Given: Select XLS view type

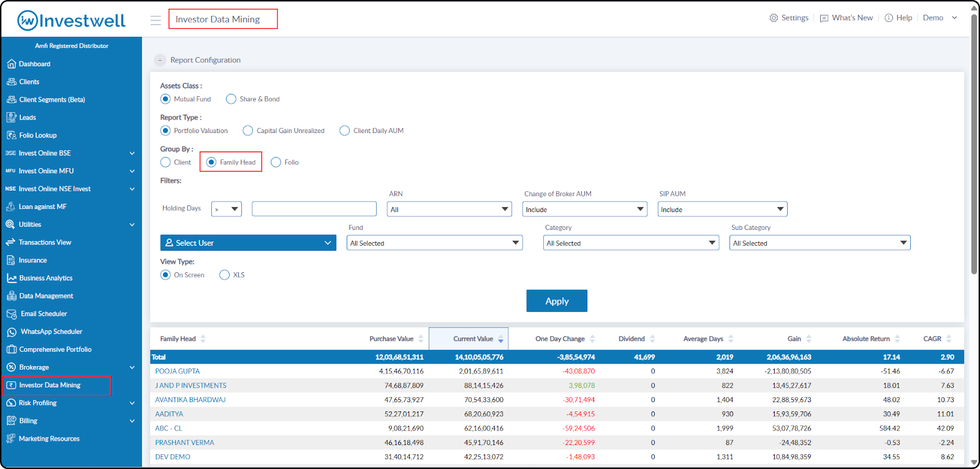Looking at the screenshot, I should (x=224, y=275).
